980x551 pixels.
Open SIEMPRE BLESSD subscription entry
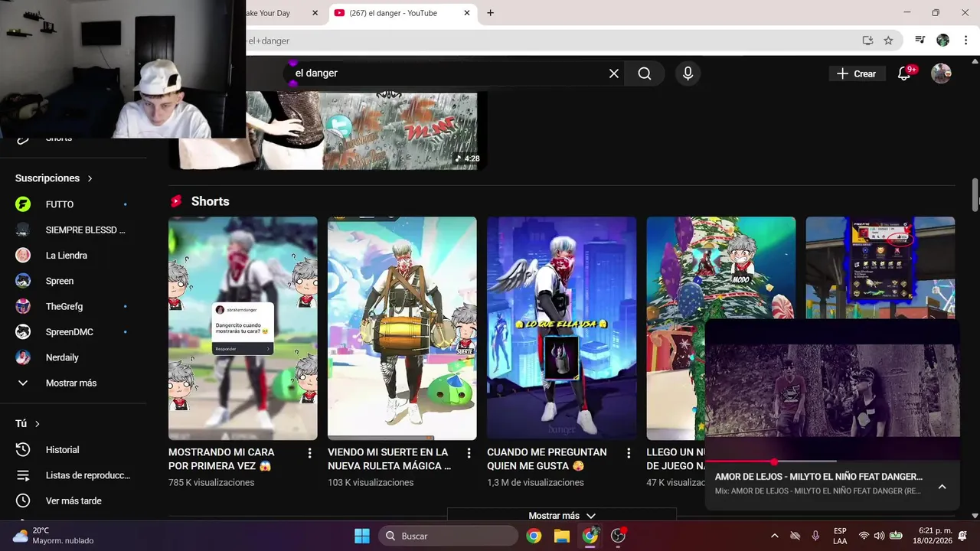73,230
